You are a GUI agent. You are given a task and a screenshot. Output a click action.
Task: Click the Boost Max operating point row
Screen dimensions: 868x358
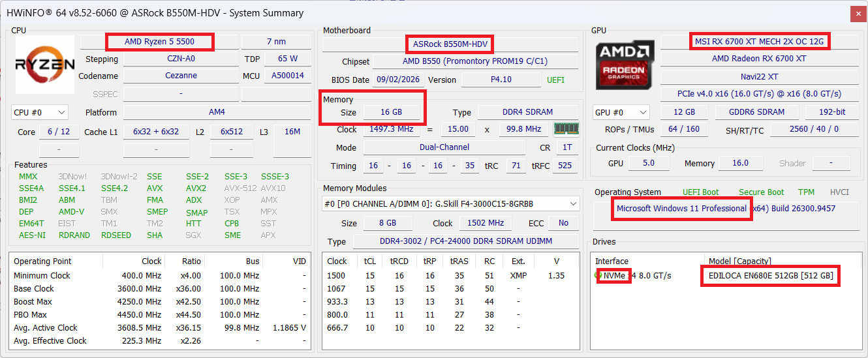160,302
